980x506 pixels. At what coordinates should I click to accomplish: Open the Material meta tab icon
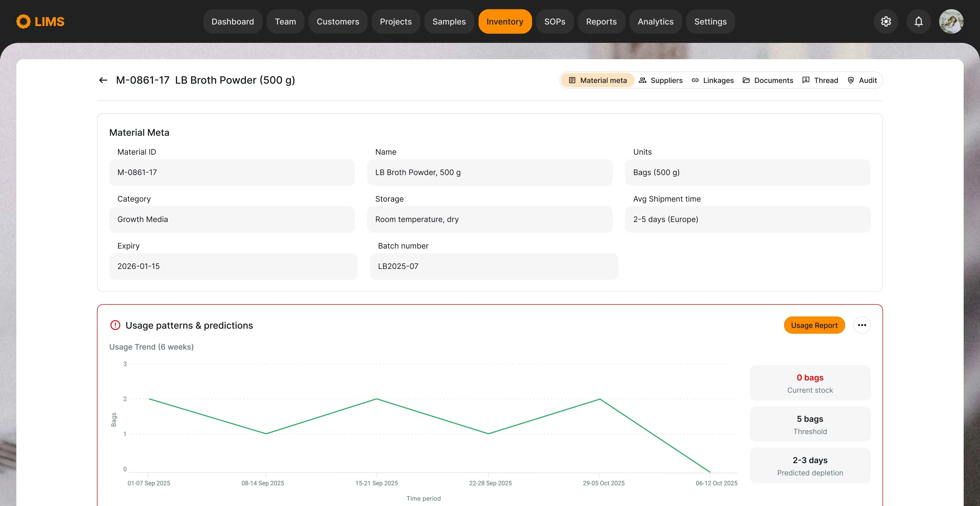pyautogui.click(x=572, y=80)
